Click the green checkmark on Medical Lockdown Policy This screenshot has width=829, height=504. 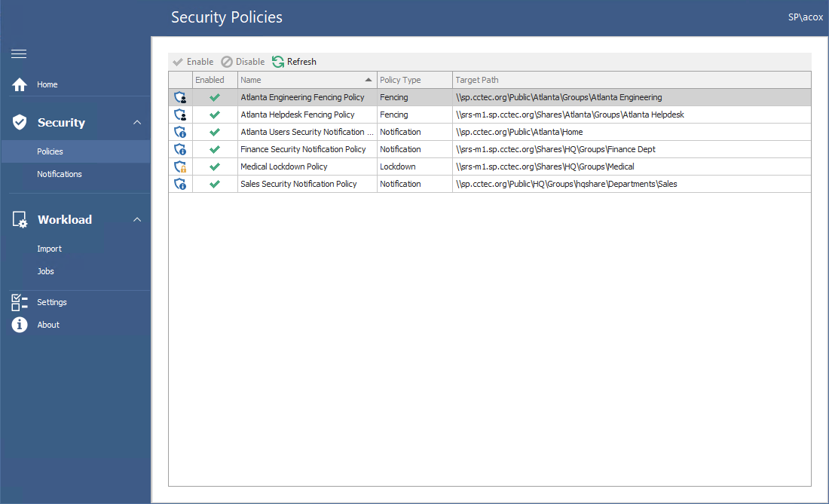[215, 166]
